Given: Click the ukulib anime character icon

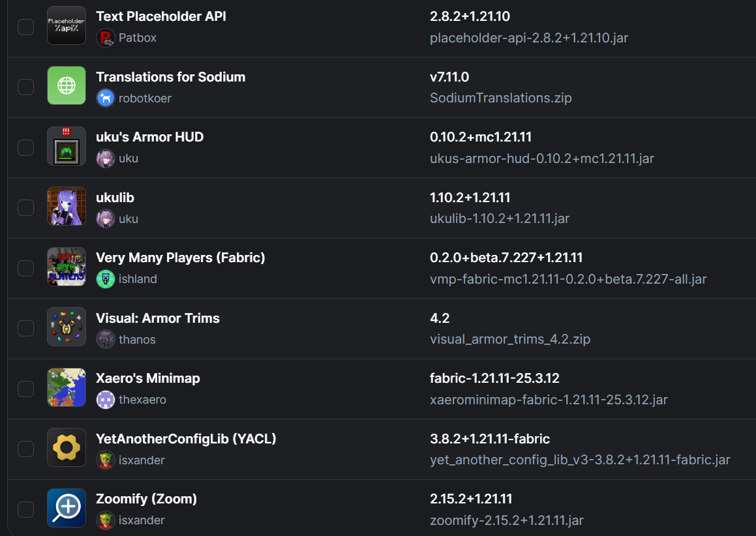Looking at the screenshot, I should 67,206.
